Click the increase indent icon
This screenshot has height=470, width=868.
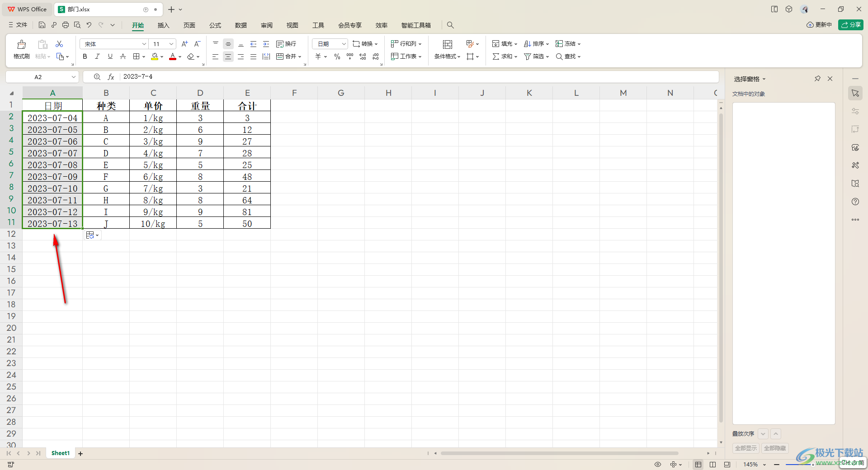266,44
